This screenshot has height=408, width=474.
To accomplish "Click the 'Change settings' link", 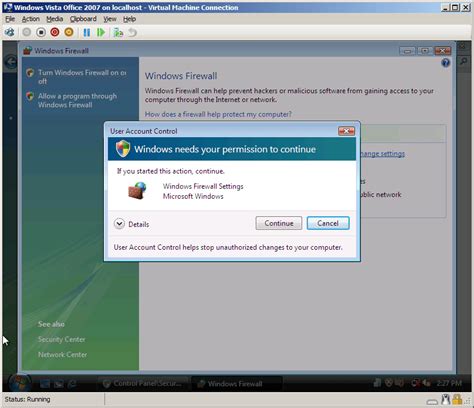I will [x=382, y=154].
